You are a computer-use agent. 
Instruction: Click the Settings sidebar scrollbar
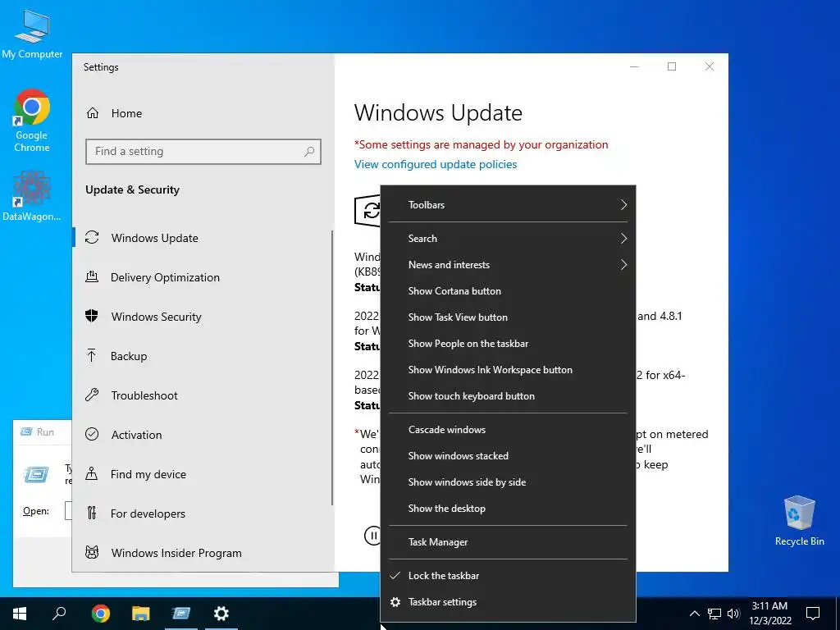pos(332,367)
